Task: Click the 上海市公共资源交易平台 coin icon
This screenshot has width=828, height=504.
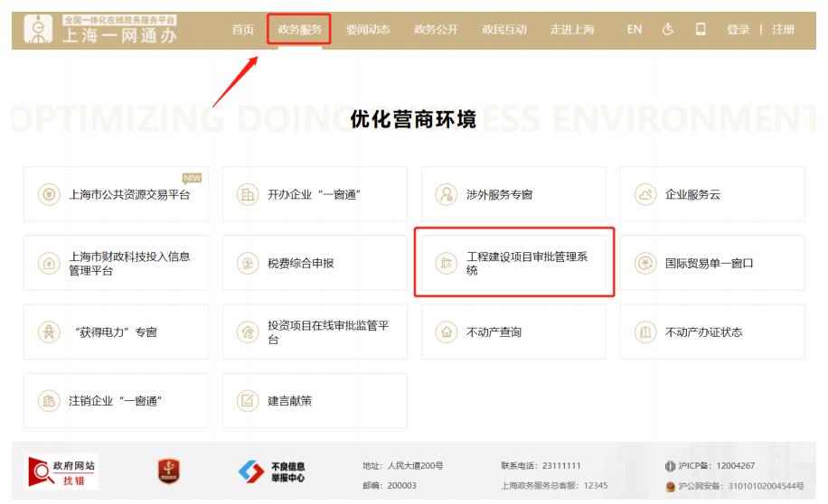Action: [49, 194]
